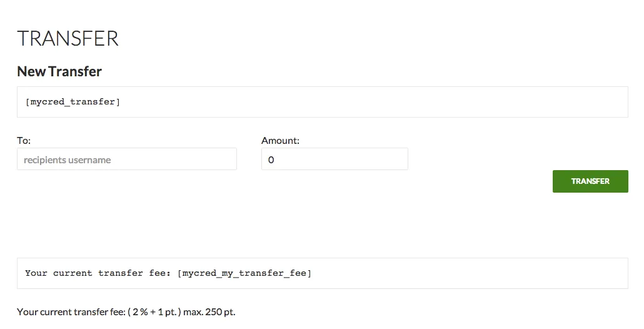Click empty area inside transfer fee code box

click(469, 273)
